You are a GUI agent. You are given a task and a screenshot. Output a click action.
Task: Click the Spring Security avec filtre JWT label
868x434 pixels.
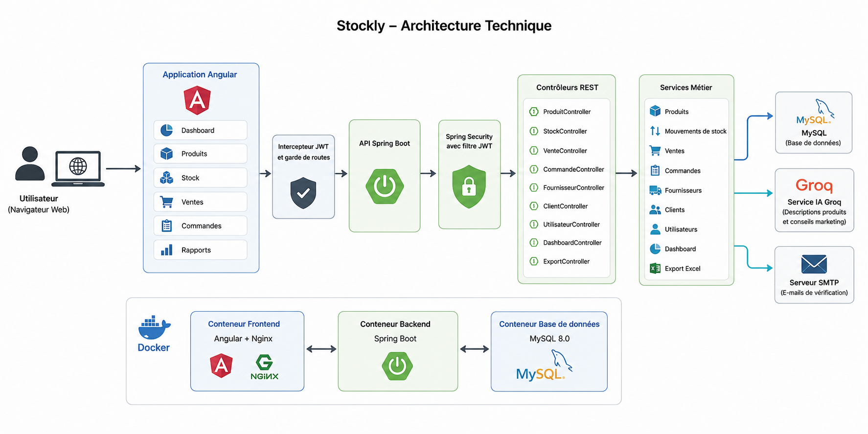469,141
